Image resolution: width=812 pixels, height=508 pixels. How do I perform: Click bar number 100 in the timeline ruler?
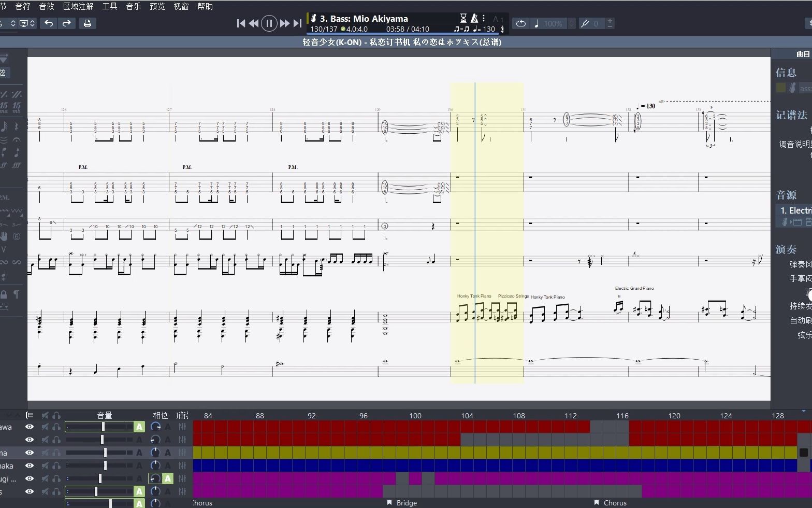tap(415, 416)
